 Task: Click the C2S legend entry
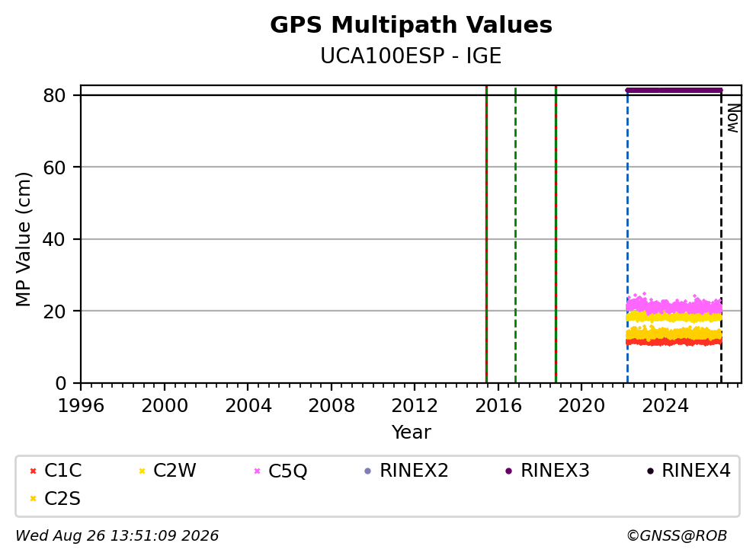pyautogui.click(x=55, y=498)
